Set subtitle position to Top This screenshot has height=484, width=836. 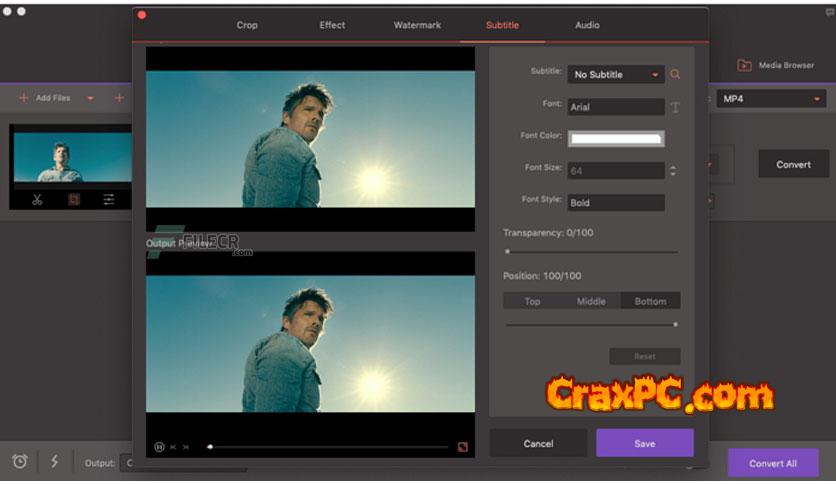(x=532, y=301)
